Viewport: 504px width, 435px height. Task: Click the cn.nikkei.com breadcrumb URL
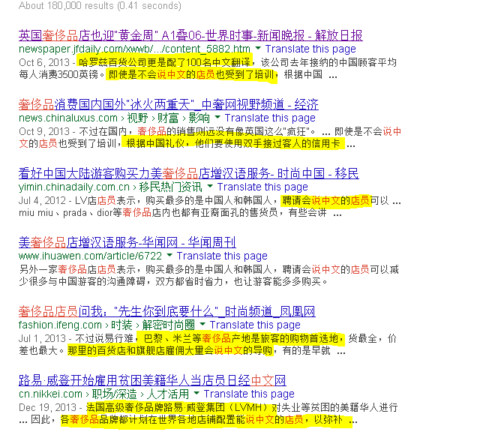pyautogui.click(x=103, y=394)
